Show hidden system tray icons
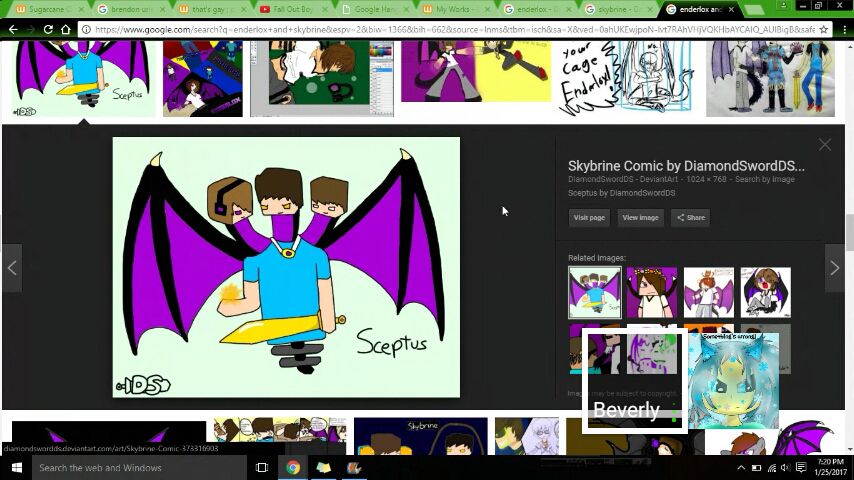 click(741, 467)
